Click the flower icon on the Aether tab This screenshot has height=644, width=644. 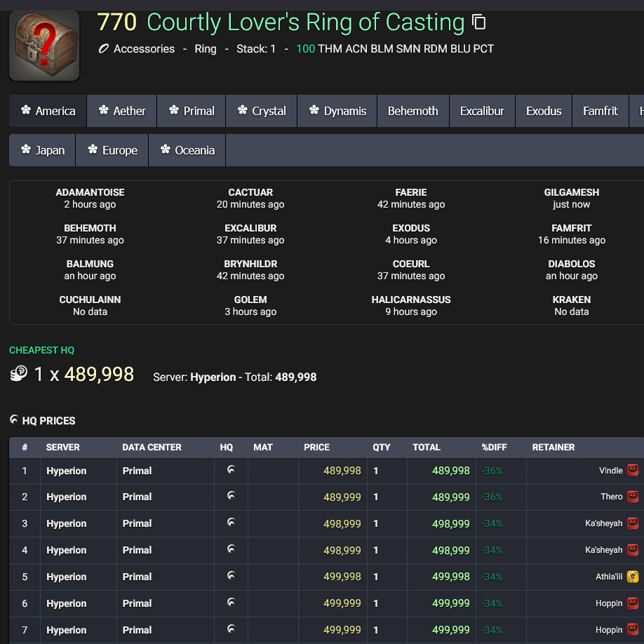[x=104, y=109]
